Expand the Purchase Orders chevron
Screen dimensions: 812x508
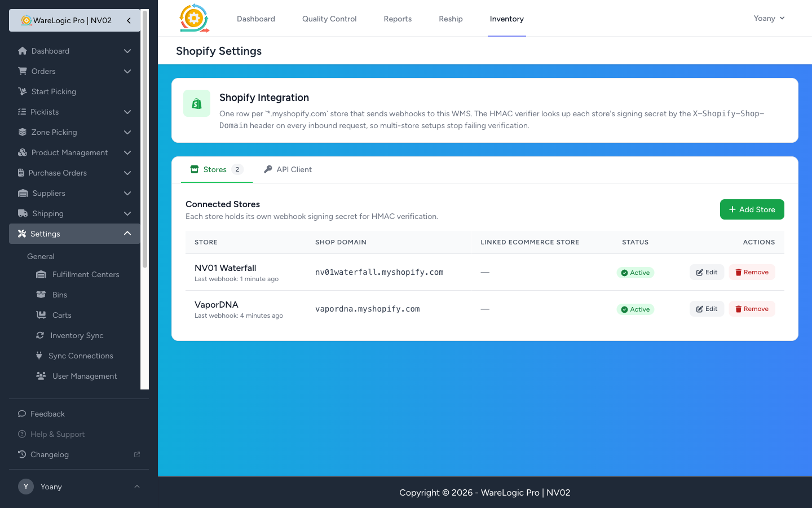[127, 173]
